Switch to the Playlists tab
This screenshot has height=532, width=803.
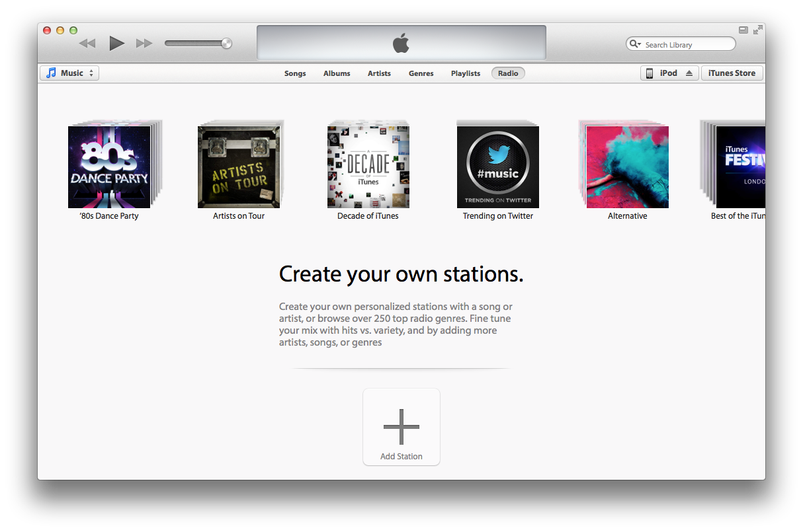(x=466, y=73)
